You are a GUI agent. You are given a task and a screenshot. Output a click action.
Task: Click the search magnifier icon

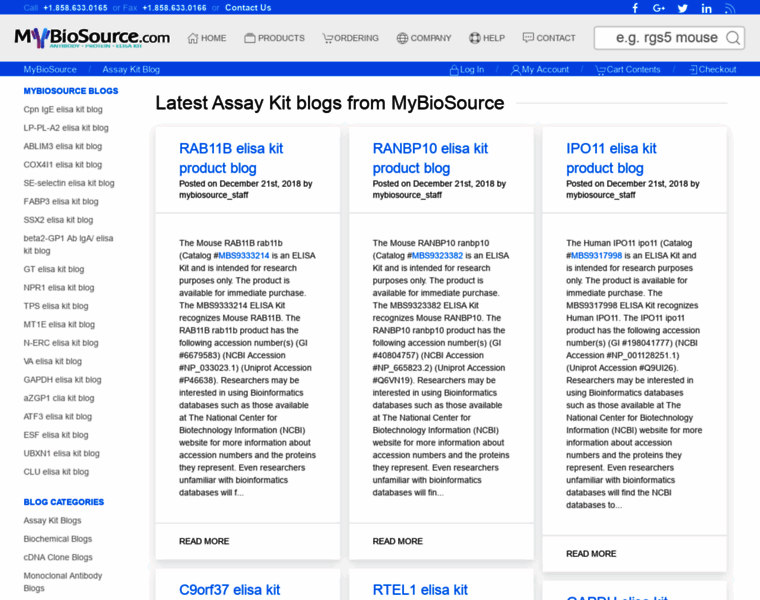point(733,38)
